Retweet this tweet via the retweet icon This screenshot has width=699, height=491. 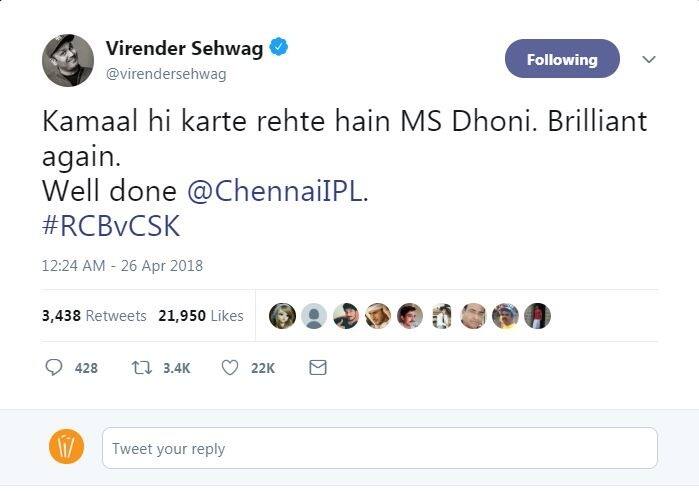point(141,368)
